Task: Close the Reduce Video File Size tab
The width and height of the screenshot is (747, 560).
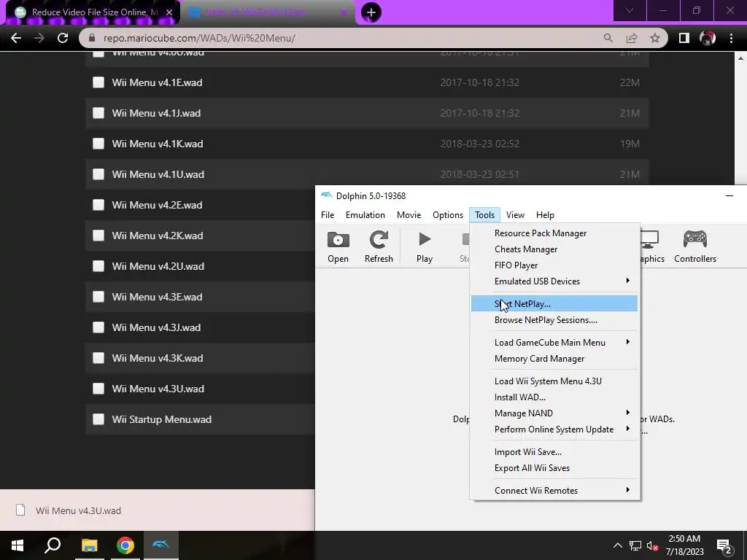Action: coord(169,12)
